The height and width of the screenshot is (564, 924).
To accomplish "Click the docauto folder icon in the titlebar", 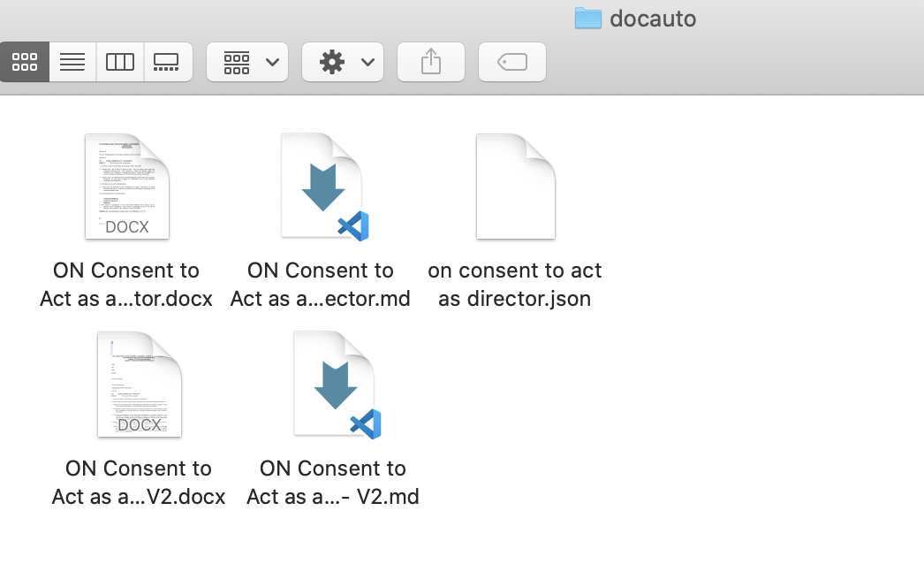I will [587, 18].
